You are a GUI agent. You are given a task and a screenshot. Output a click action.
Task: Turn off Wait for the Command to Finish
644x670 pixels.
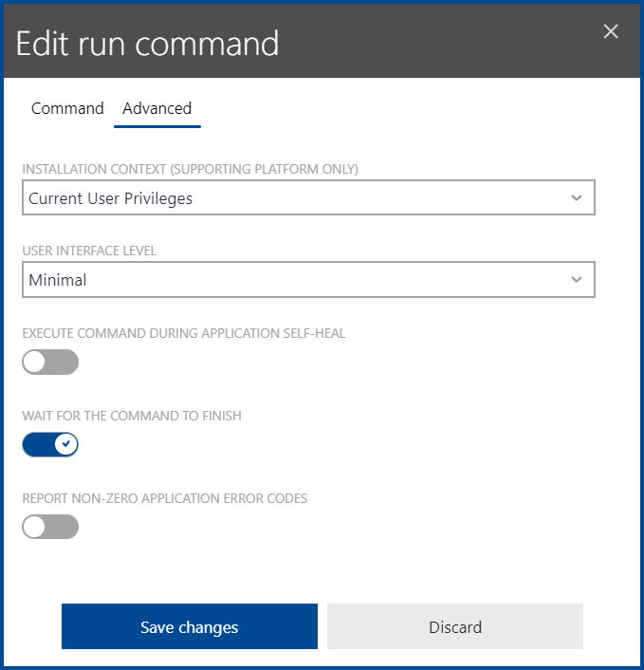point(50,444)
